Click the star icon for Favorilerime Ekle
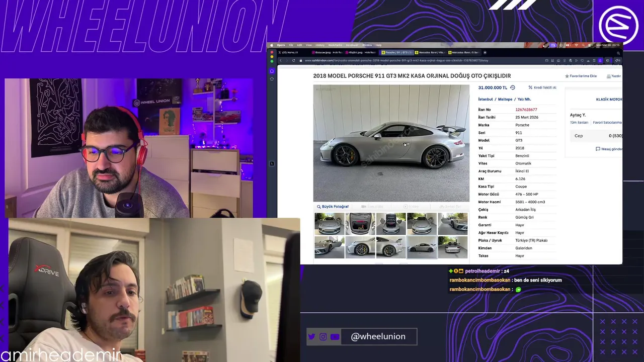The height and width of the screenshot is (362, 644). (567, 76)
